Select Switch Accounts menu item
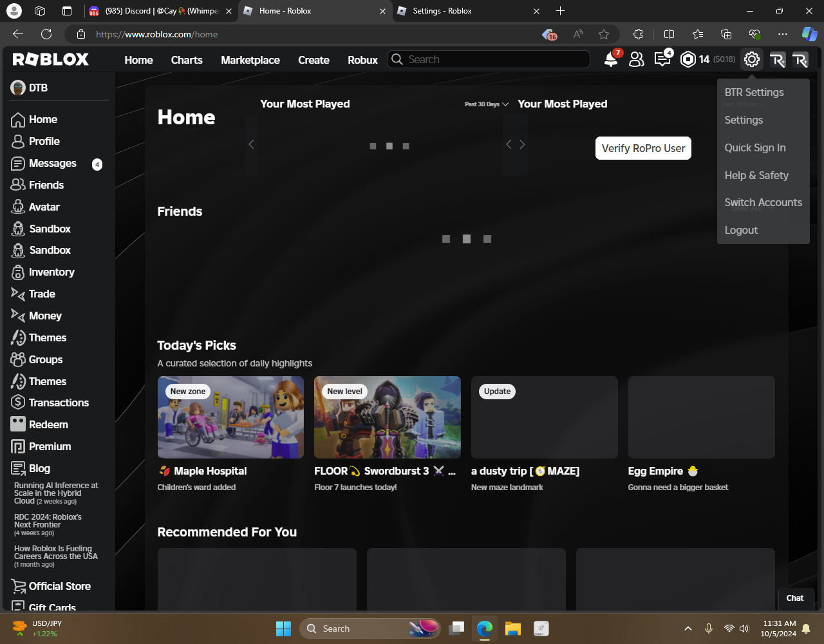The image size is (824, 644). click(763, 203)
